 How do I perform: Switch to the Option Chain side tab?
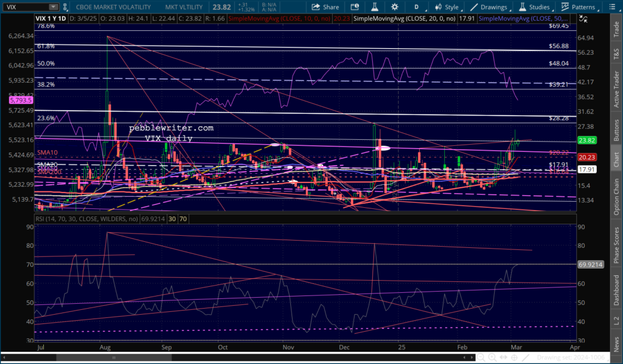616,193
